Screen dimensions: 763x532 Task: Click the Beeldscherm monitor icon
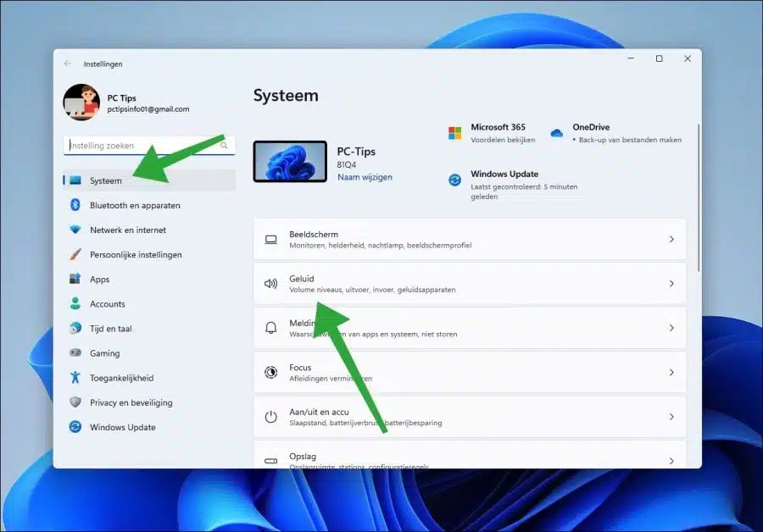tap(271, 239)
